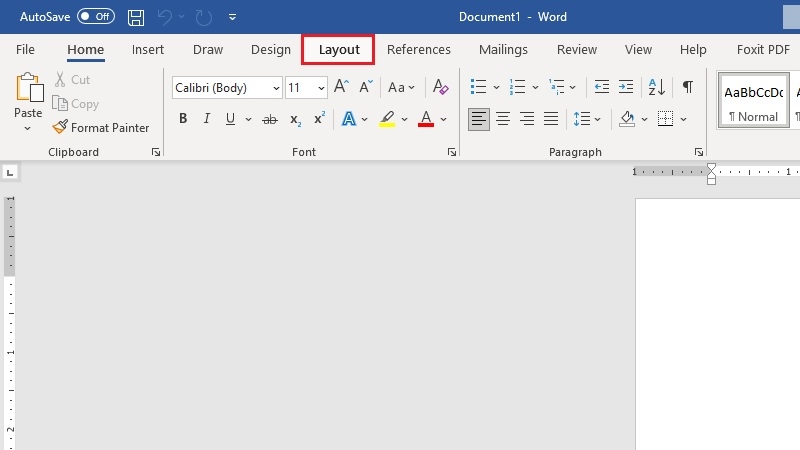Open the Mailings tab
This screenshot has width=800, height=450.
coord(503,49)
